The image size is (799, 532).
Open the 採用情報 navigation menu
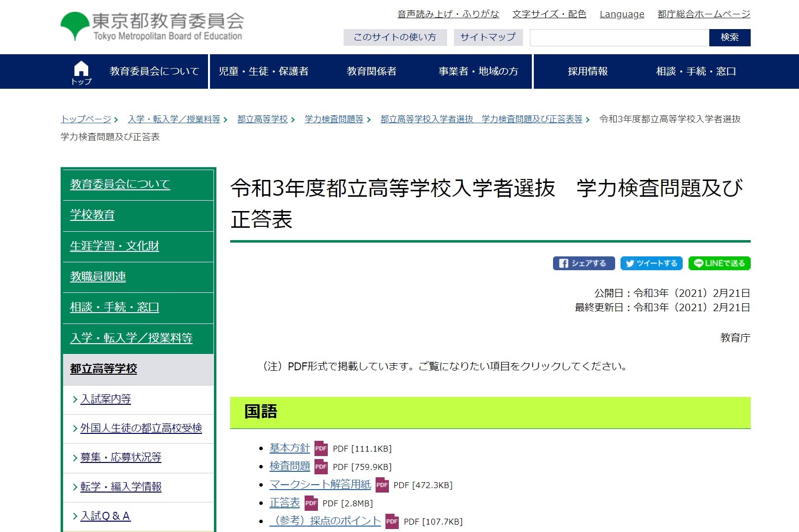tap(588, 71)
